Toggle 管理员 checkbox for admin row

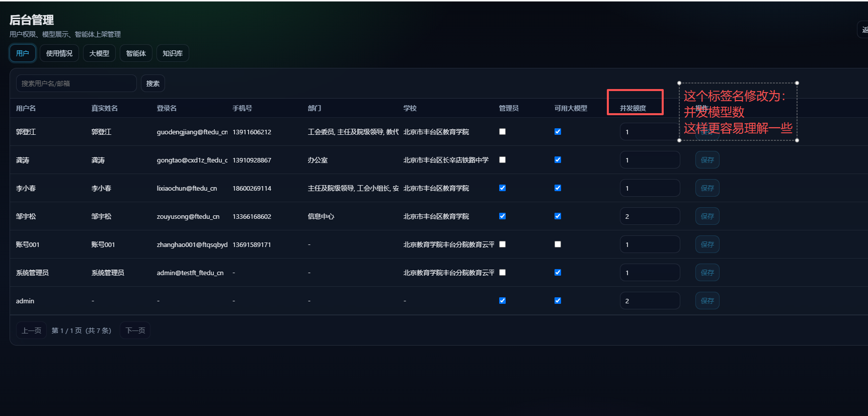tap(502, 301)
